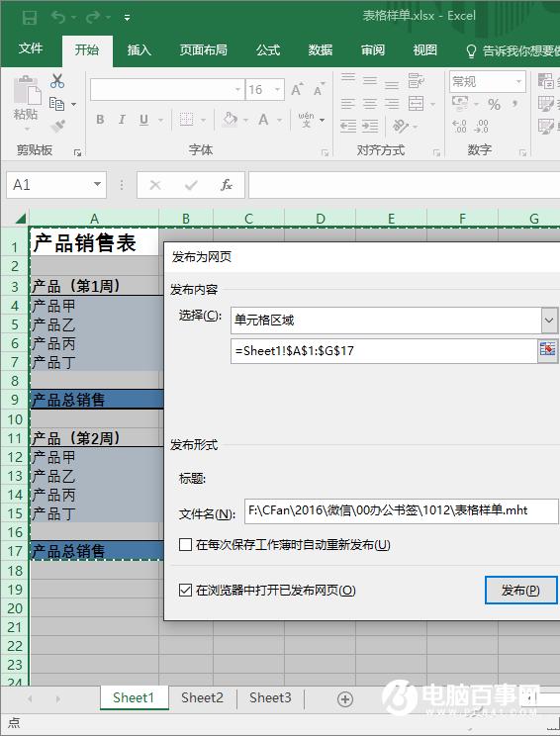Open the Customize Quick Access Toolbar dropdown
The height and width of the screenshot is (736, 560).
coord(127,18)
